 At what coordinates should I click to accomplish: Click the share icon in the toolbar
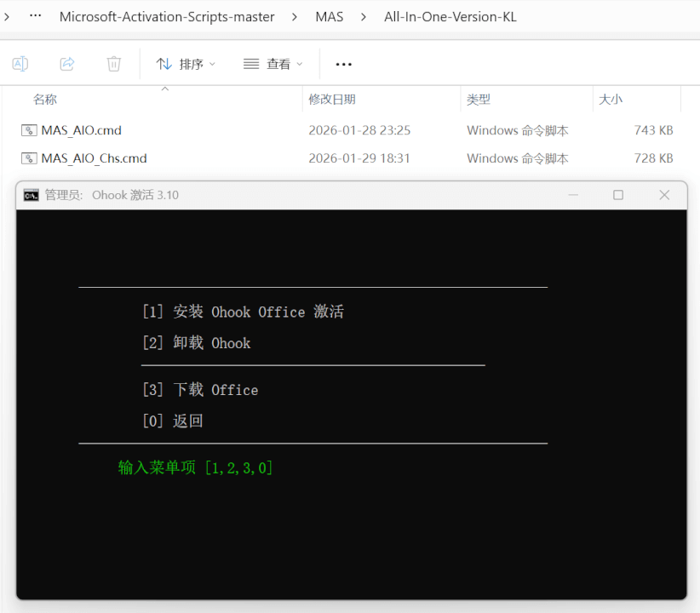(67, 64)
